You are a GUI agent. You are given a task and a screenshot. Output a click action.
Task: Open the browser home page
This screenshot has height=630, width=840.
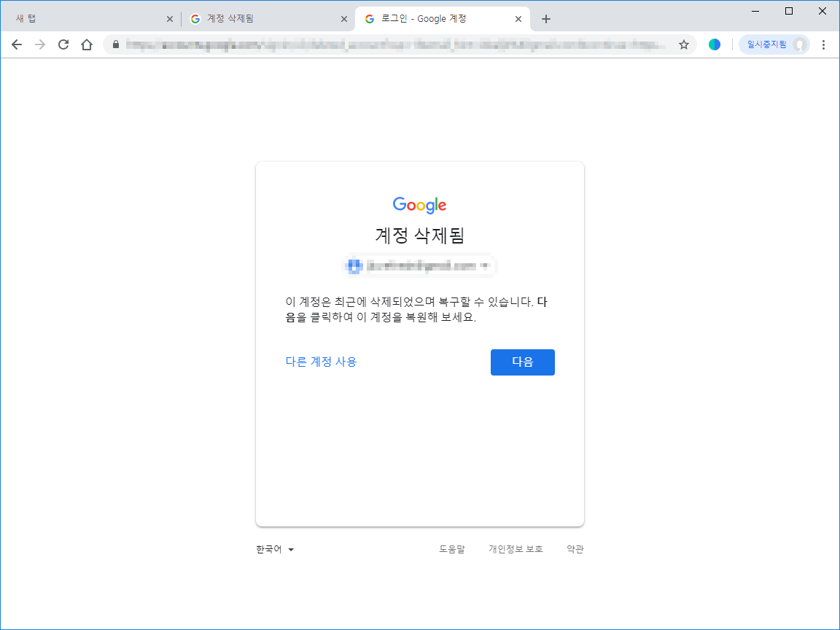click(x=87, y=44)
